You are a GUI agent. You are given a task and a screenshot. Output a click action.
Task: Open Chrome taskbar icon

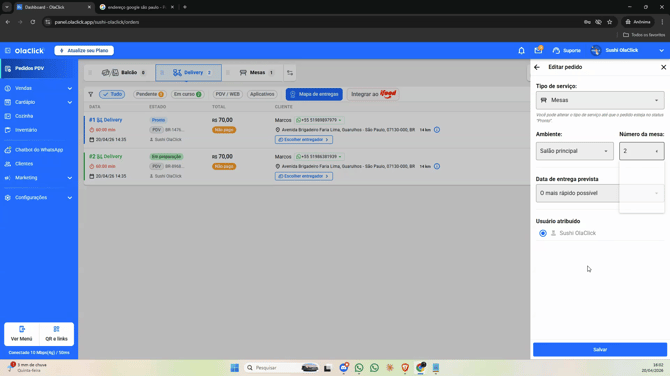click(421, 367)
